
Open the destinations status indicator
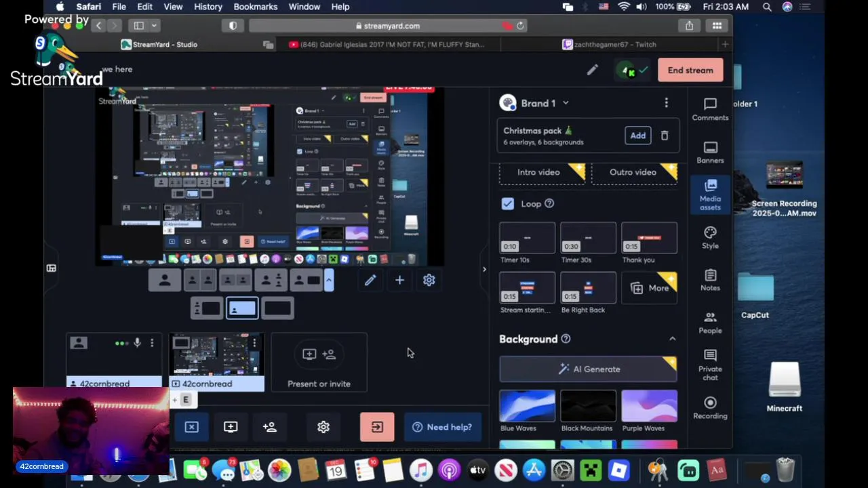[631, 70]
